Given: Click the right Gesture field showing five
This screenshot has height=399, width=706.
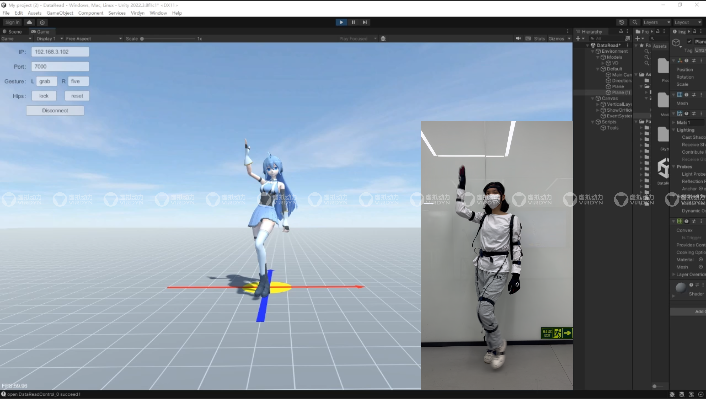Looking at the screenshot, I should tap(78, 81).
